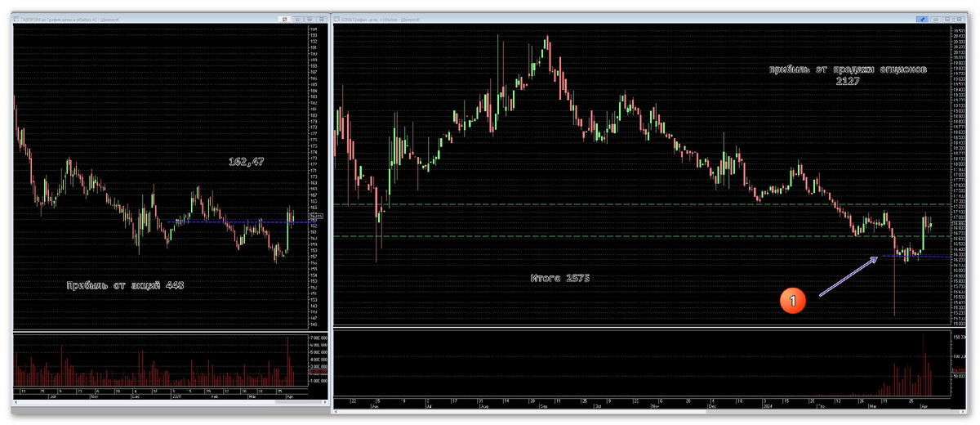980x425 pixels.
Task: Minimize the right chart window
Action: tap(935, 20)
